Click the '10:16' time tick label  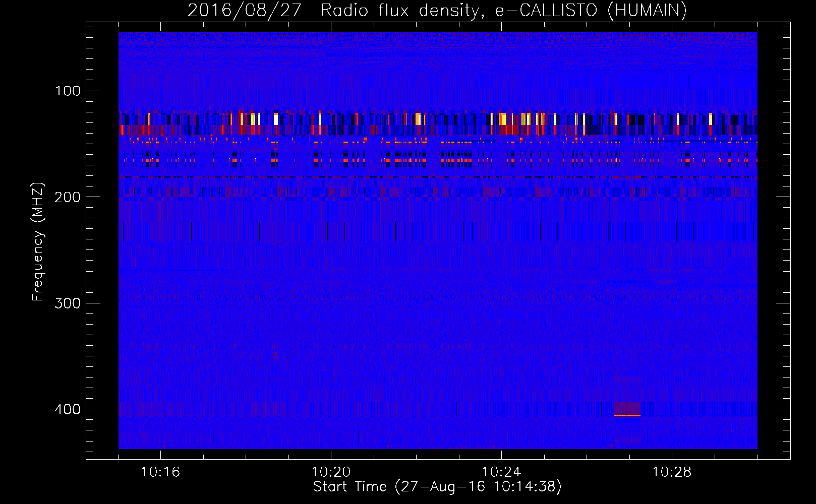point(160,472)
